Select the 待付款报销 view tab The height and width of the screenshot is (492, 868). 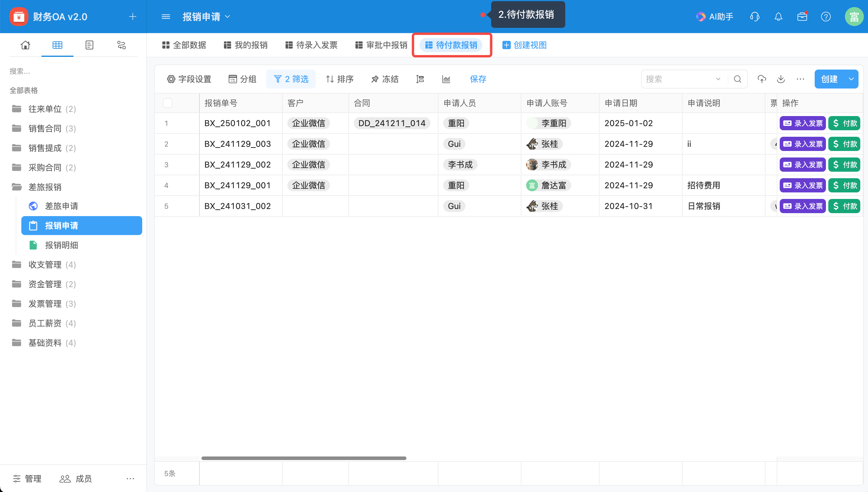pos(451,45)
